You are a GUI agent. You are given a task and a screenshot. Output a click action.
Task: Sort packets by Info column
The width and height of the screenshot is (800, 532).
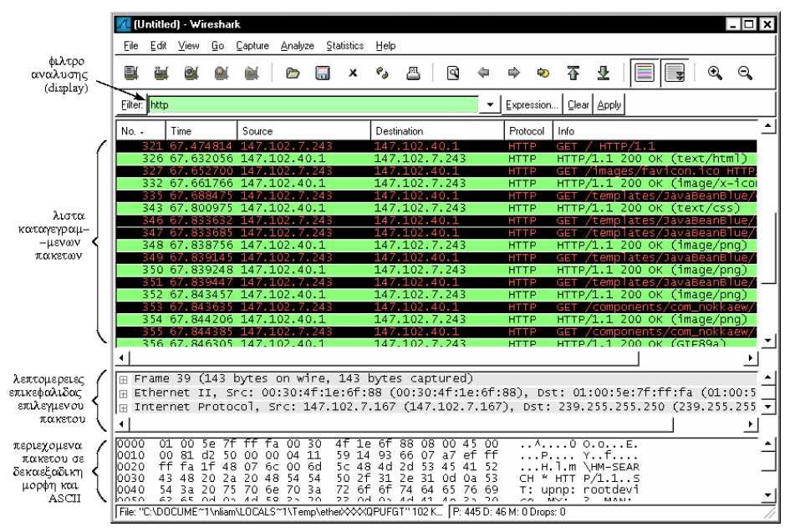(x=655, y=131)
